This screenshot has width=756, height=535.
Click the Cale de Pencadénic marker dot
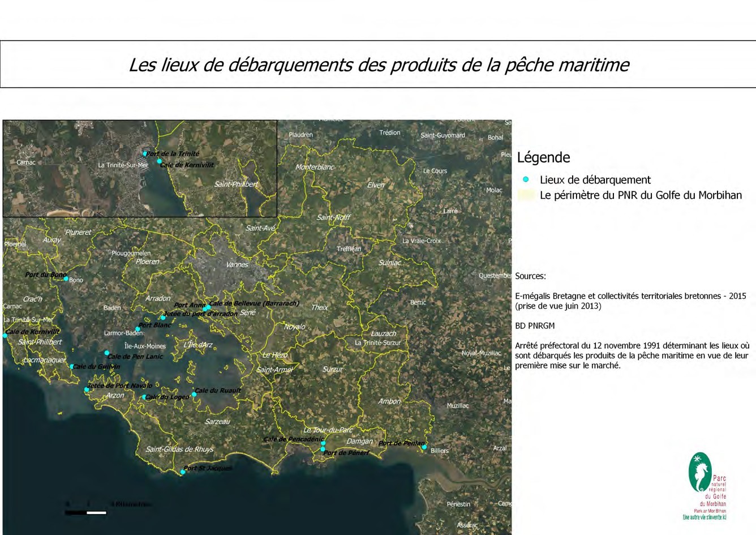click(323, 444)
